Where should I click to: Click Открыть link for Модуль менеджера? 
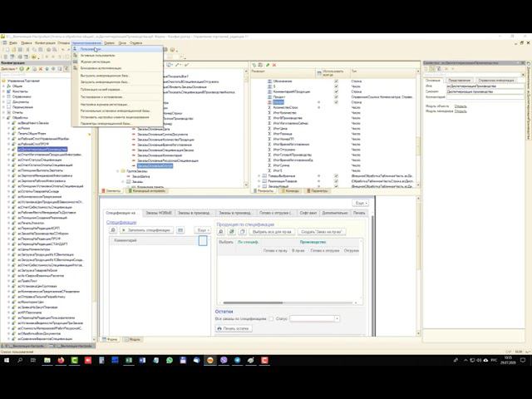pos(461,111)
